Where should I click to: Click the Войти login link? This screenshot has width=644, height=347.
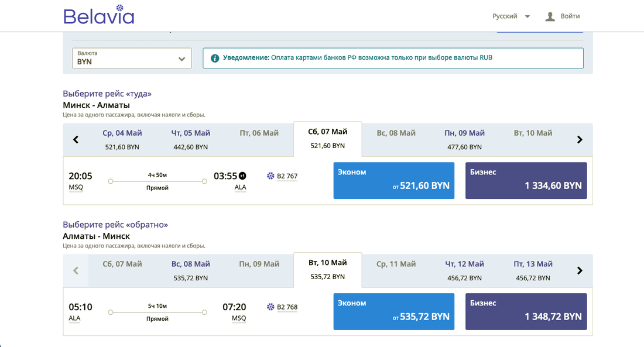(570, 16)
